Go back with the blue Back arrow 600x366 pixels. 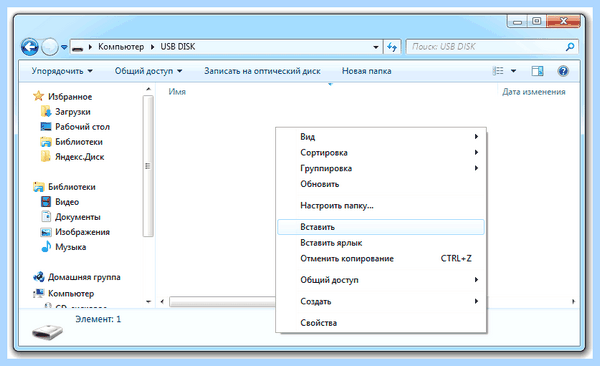[x=30, y=47]
